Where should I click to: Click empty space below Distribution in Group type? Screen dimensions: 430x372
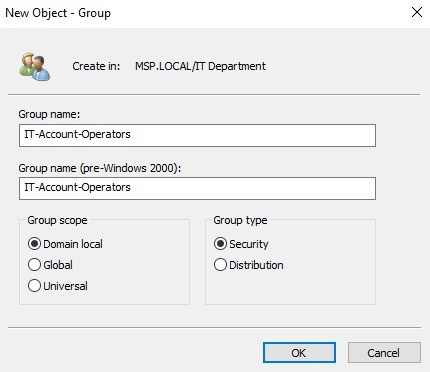pyautogui.click(x=290, y=288)
